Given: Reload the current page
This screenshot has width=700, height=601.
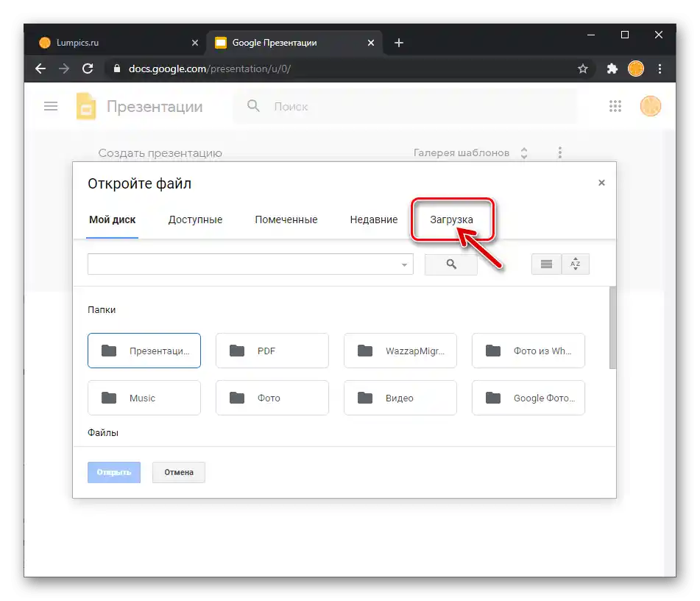Looking at the screenshot, I should pos(88,68).
